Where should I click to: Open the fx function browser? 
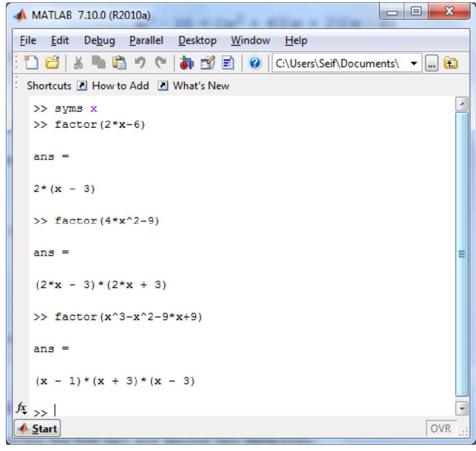(21, 408)
